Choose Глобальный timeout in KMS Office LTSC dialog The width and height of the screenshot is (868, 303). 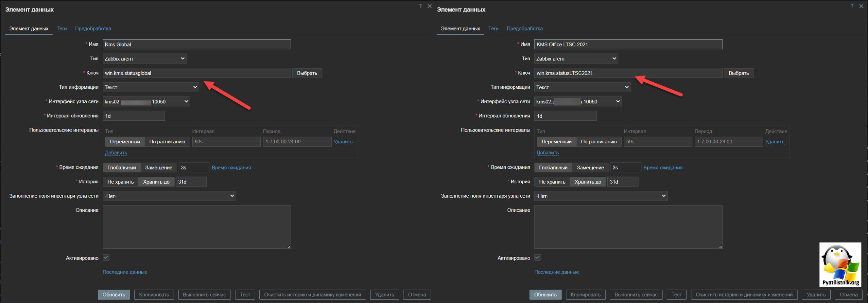[553, 167]
